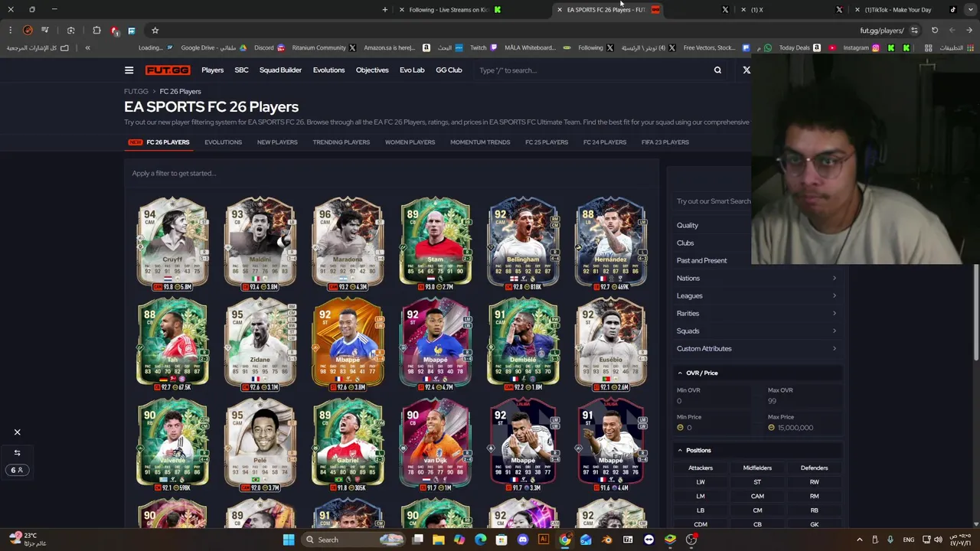Click the bookmarks overflow chevron
Viewport: 980px width, 551px height.
tap(87, 47)
